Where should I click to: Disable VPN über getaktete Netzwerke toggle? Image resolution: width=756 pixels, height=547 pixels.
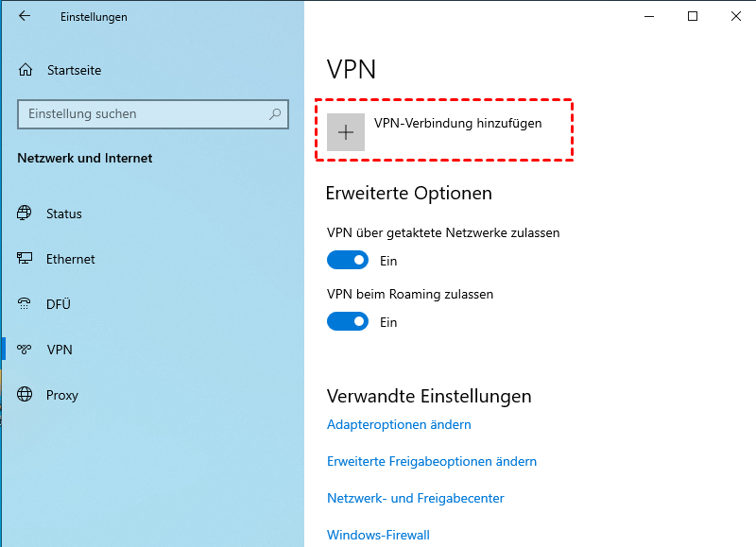click(x=347, y=260)
